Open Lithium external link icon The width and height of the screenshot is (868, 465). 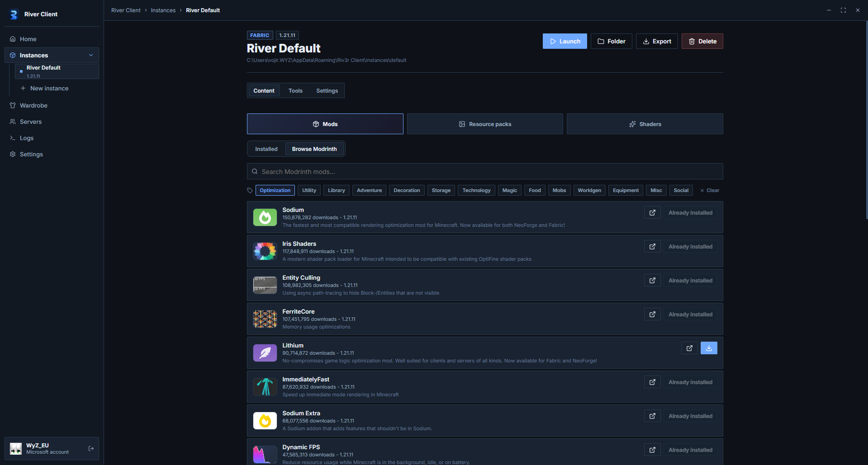tap(689, 348)
